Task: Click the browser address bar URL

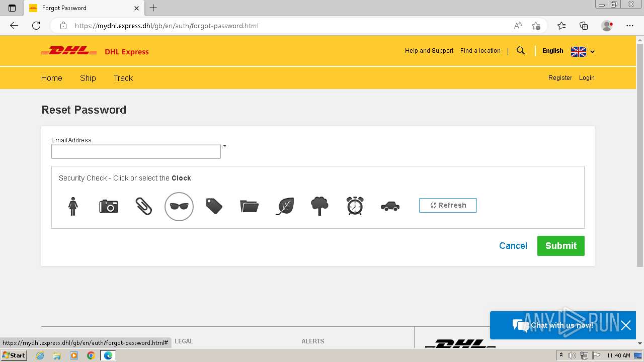Action: tap(167, 26)
